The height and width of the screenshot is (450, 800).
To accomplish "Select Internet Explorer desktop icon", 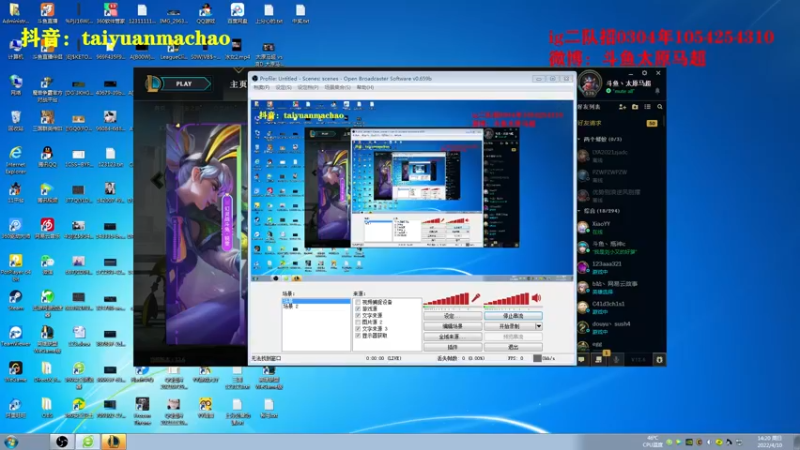I will (15, 159).
